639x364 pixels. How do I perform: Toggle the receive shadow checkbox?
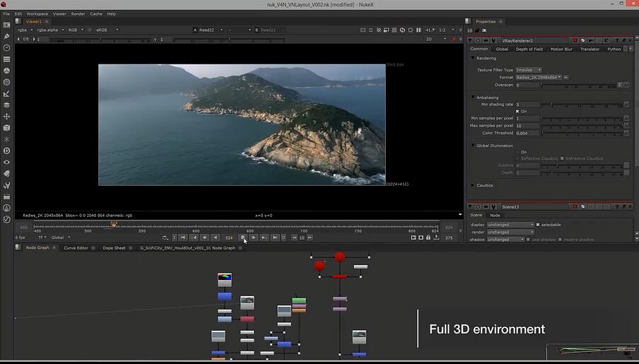click(x=560, y=240)
